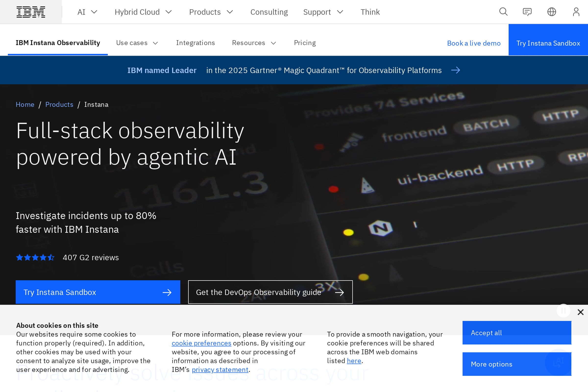588x392 pixels.
Task: Open the chat contact icon
Action: 527,12
